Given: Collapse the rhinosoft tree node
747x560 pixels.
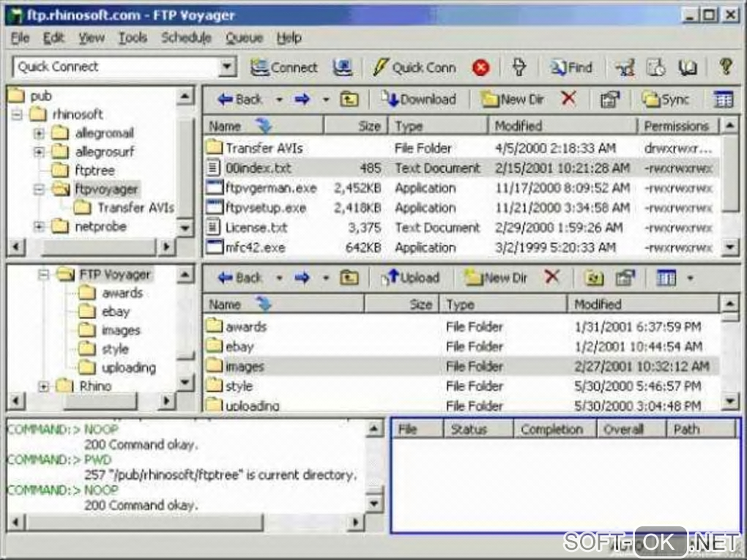Looking at the screenshot, I should coord(17,114).
